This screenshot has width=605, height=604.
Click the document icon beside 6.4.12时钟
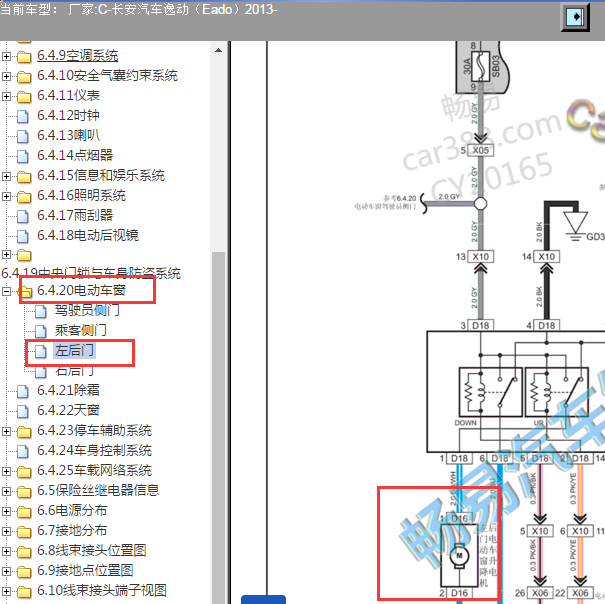coord(23,117)
